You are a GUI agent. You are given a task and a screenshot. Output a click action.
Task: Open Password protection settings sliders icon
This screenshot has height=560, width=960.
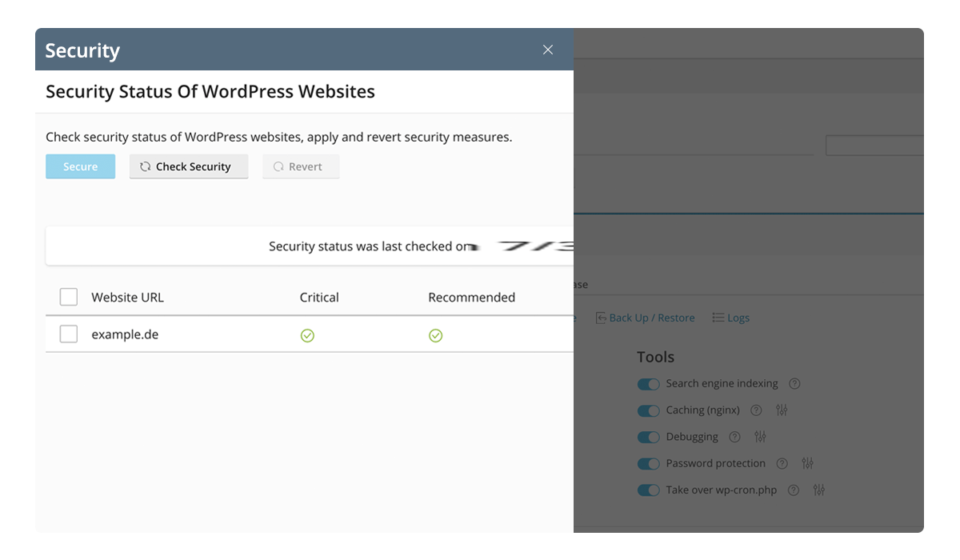click(807, 463)
